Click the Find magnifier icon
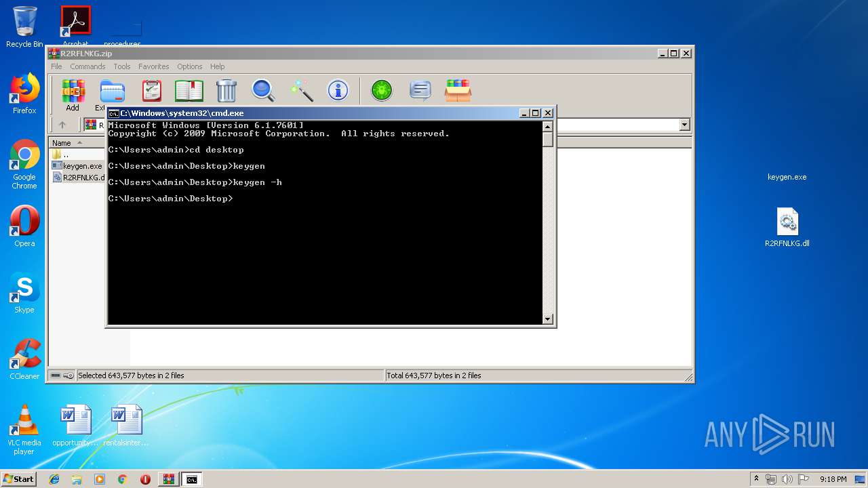The image size is (868, 488). [x=263, y=90]
